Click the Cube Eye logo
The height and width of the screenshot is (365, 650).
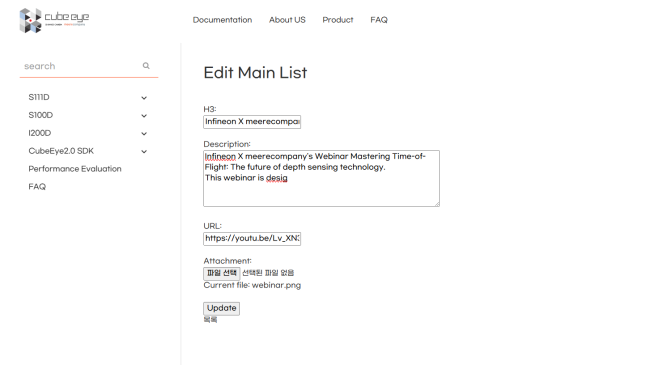click(54, 20)
